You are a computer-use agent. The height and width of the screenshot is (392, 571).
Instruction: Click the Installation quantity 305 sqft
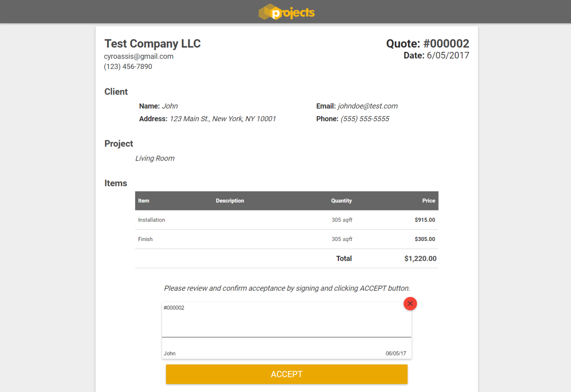point(342,220)
